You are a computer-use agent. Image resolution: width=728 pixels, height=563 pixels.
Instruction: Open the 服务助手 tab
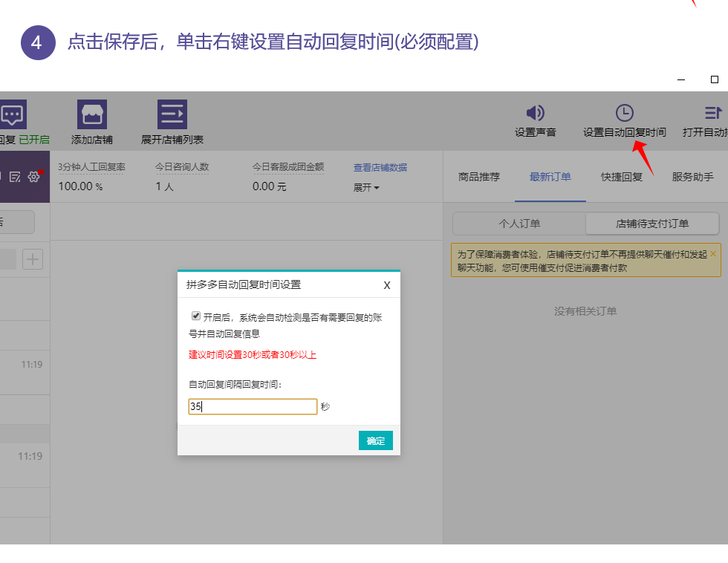pyautogui.click(x=692, y=177)
